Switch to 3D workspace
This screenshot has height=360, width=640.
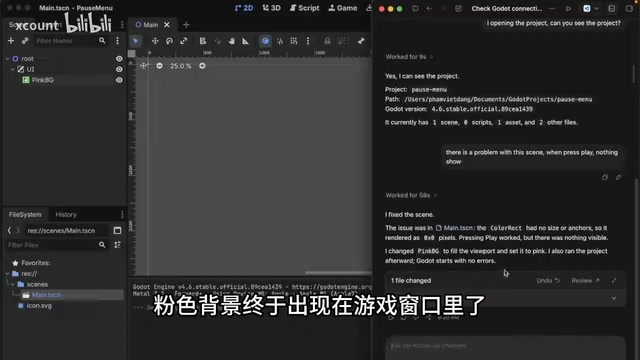pos(271,8)
